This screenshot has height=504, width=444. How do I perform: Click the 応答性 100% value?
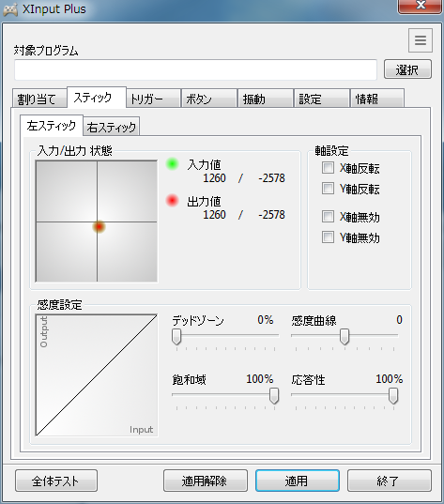(x=390, y=379)
